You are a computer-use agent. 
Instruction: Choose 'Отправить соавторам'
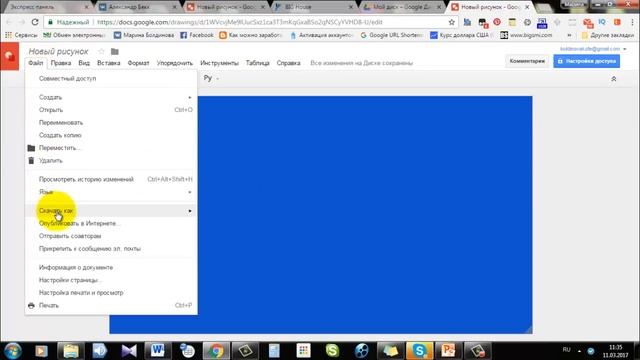point(111,236)
